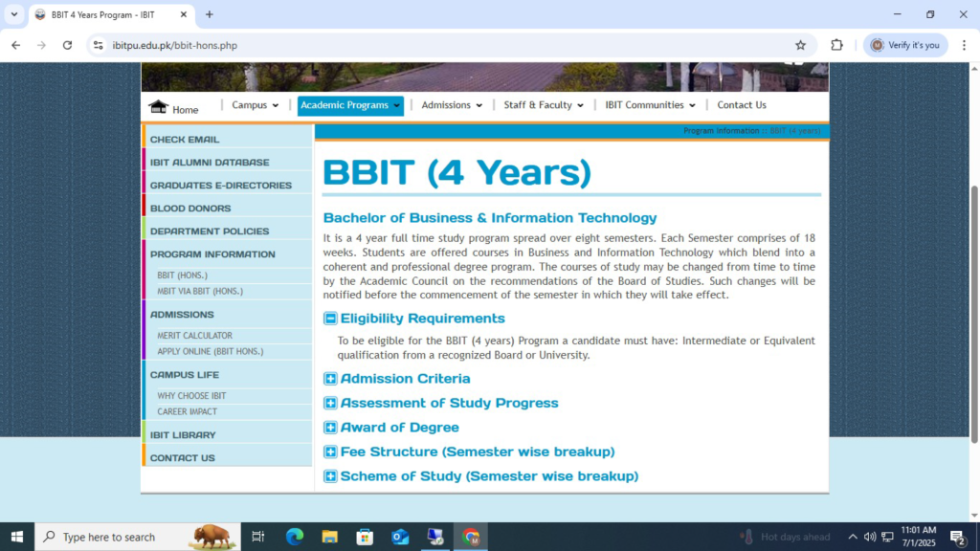Screen dimensions: 980x551
Task: Open notification center icon
Action: point(958,537)
